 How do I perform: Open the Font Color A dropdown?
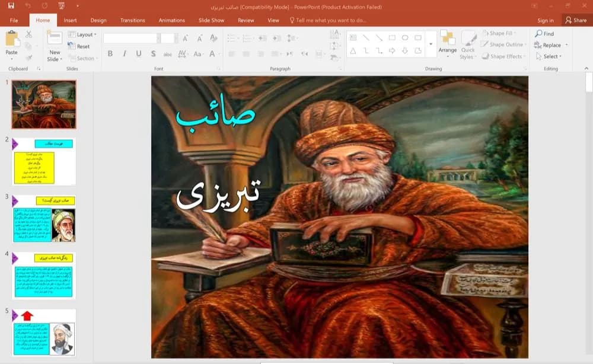click(213, 54)
